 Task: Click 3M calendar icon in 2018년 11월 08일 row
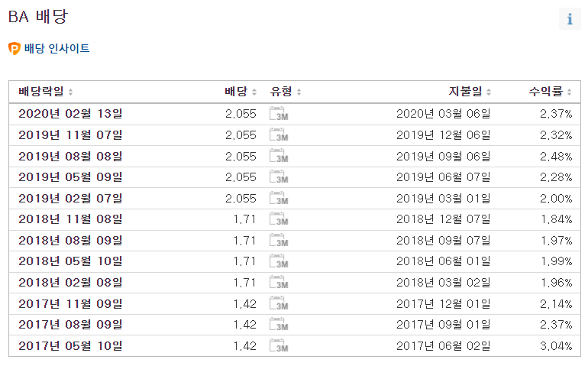[279, 219]
